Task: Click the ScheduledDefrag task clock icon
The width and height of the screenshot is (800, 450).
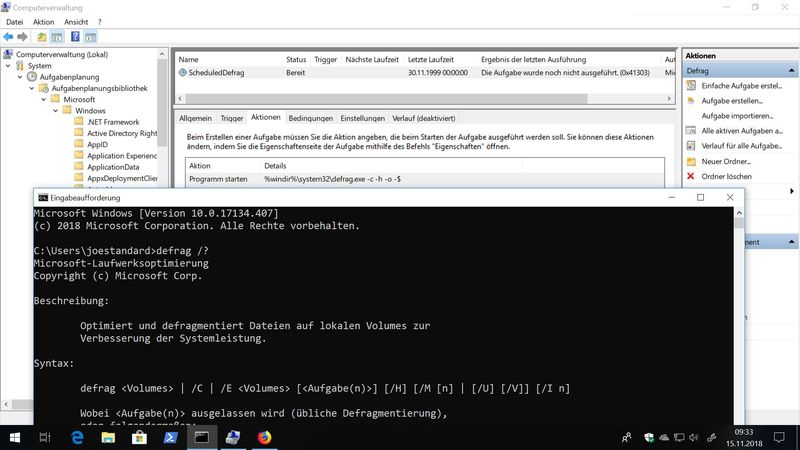Action: pos(183,72)
